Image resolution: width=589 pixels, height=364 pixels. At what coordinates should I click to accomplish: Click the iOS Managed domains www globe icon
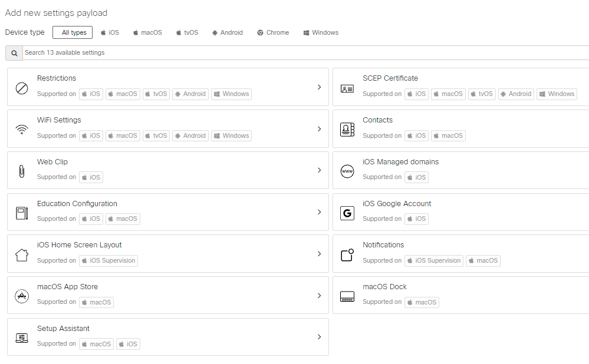pyautogui.click(x=347, y=170)
